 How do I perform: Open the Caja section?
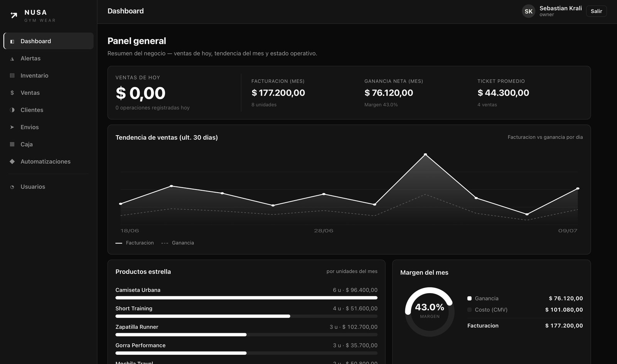click(49, 144)
